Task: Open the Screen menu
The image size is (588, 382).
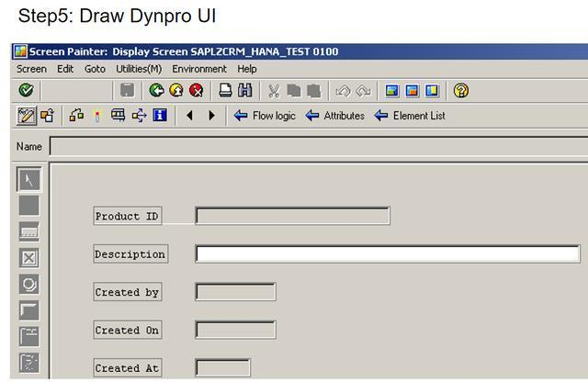Action: [31, 69]
